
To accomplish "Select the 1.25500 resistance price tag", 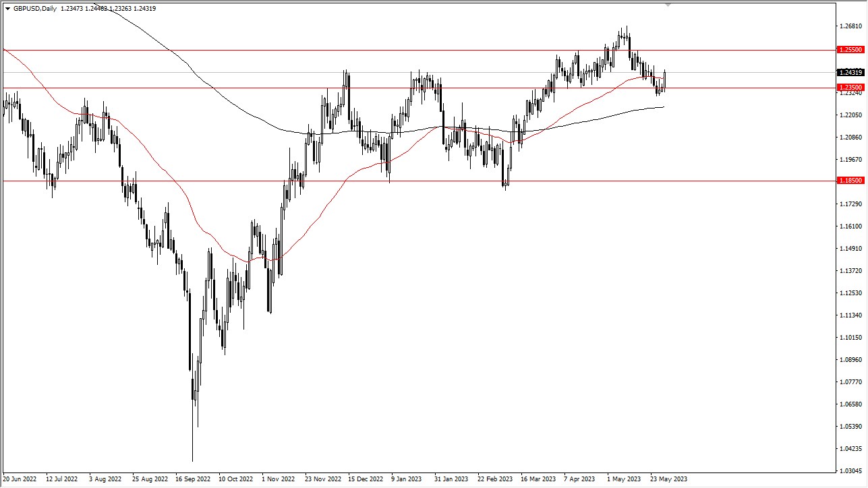I will tap(849, 49).
